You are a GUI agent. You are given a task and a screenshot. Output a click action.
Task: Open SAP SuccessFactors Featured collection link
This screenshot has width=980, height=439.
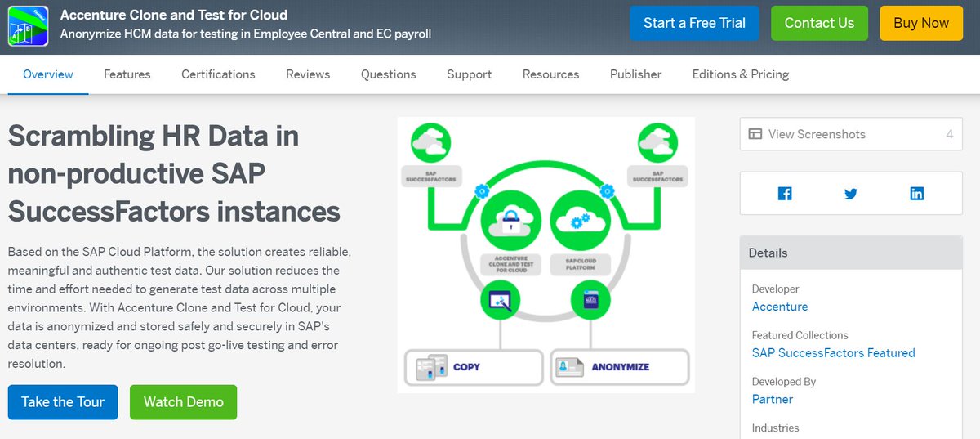click(834, 353)
